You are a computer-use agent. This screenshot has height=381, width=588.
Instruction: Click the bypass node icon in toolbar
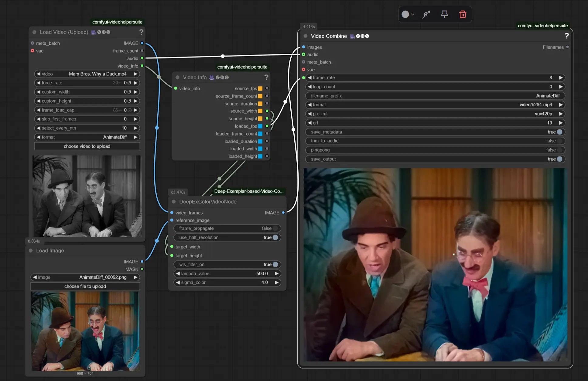point(426,14)
